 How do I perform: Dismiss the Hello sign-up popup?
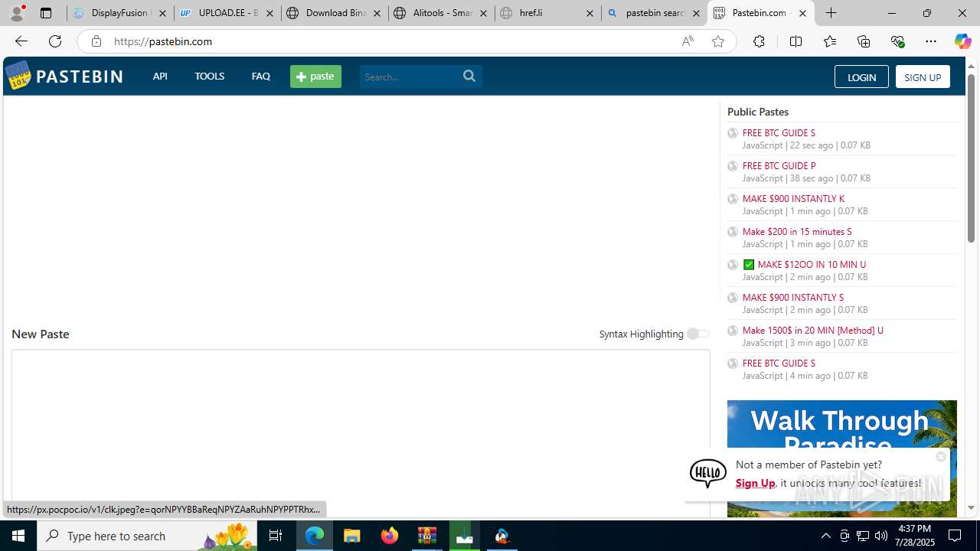coord(941,457)
